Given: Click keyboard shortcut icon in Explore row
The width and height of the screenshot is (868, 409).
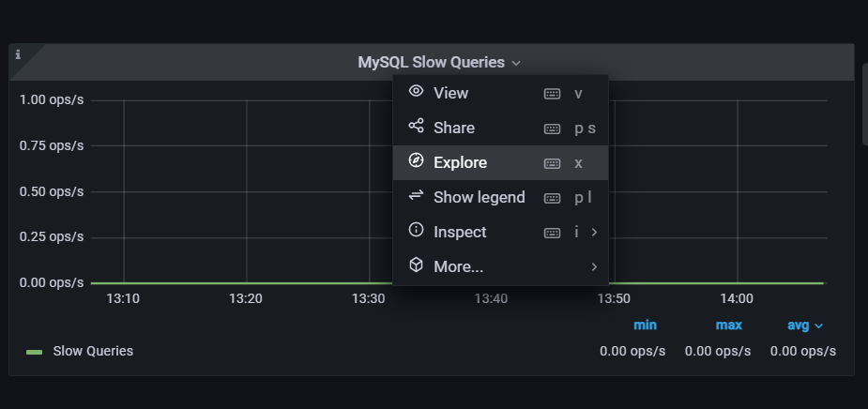Looking at the screenshot, I should point(552,163).
